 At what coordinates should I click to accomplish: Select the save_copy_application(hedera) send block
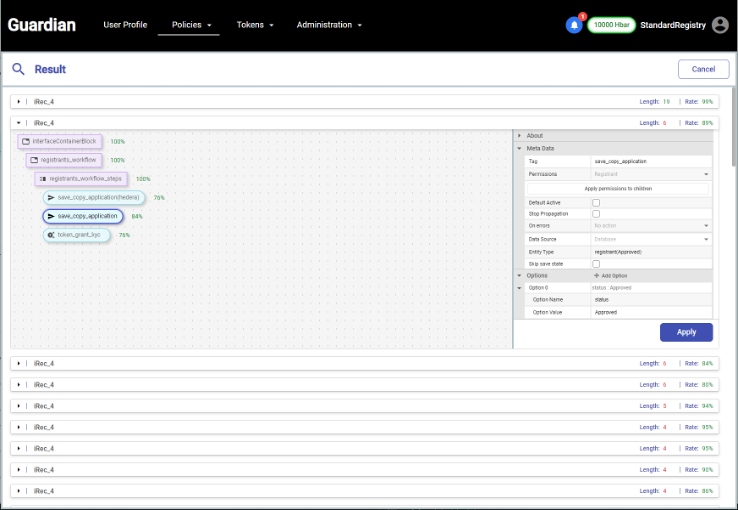pyautogui.click(x=94, y=198)
